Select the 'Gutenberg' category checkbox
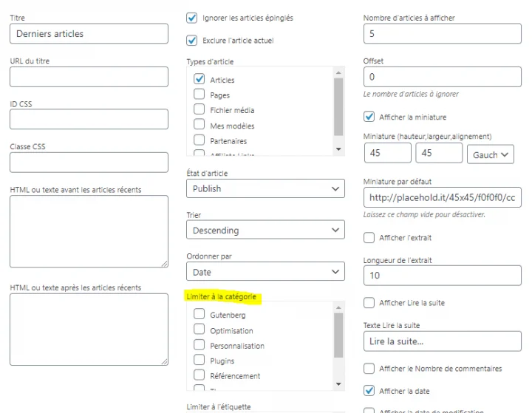Image resolution: width=532 pixels, height=413 pixels. tap(199, 315)
